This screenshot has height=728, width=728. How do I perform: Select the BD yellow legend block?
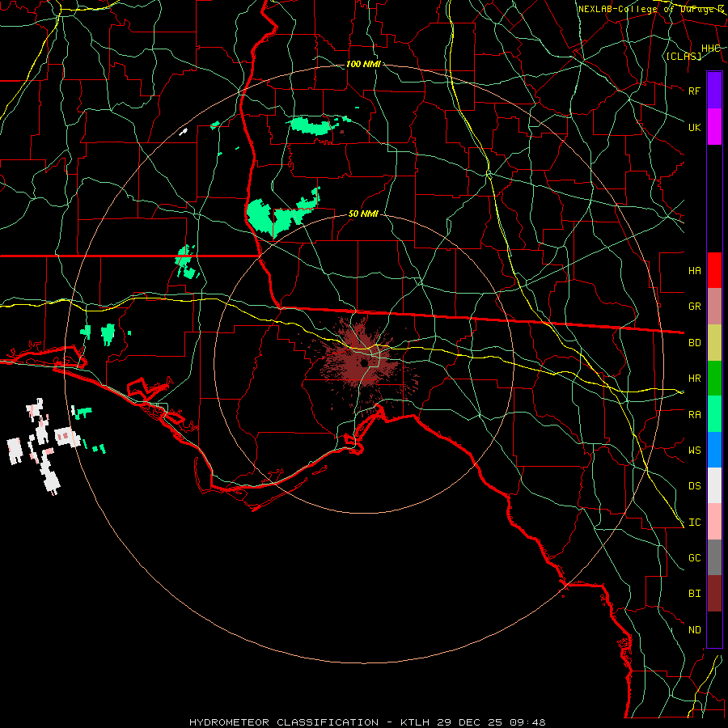pyautogui.click(x=714, y=343)
